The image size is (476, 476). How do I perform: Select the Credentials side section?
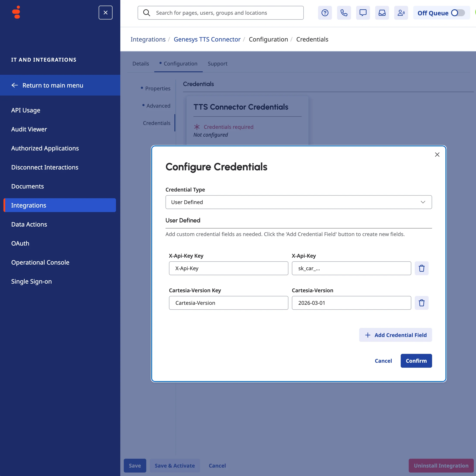(157, 123)
